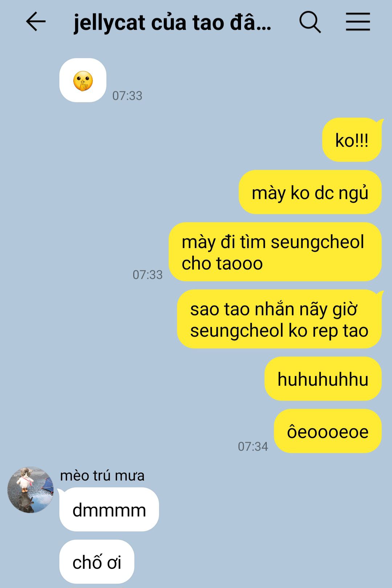Open mèo trú mưa profile picture
Image resolution: width=392 pixels, height=588 pixels.
click(x=30, y=490)
